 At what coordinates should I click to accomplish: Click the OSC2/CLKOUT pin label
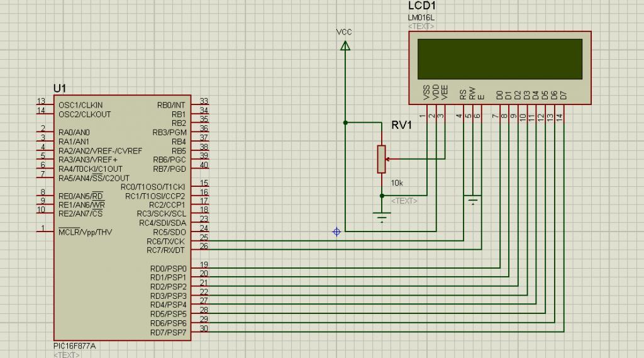point(85,115)
